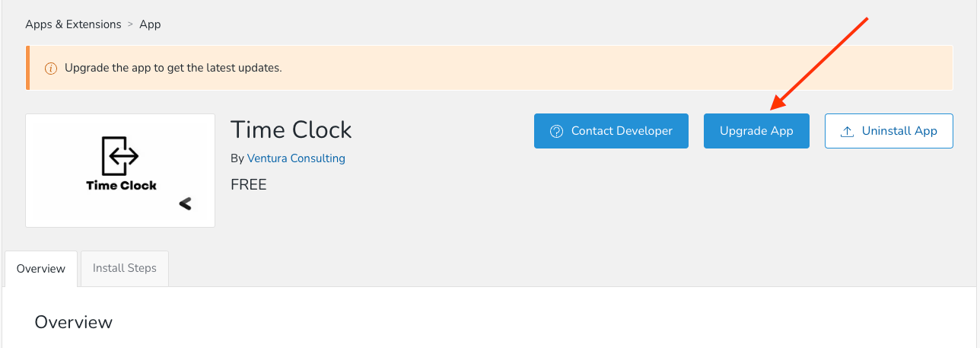980x348 pixels.
Task: Click the Contact Developer button
Action: pos(611,131)
